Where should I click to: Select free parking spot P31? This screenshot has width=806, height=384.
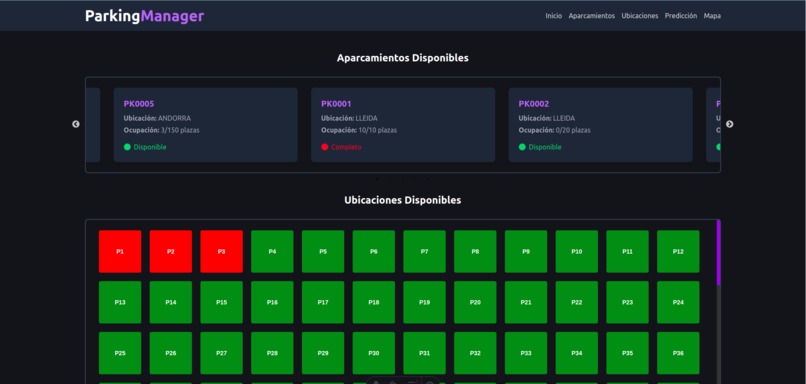[x=425, y=353]
